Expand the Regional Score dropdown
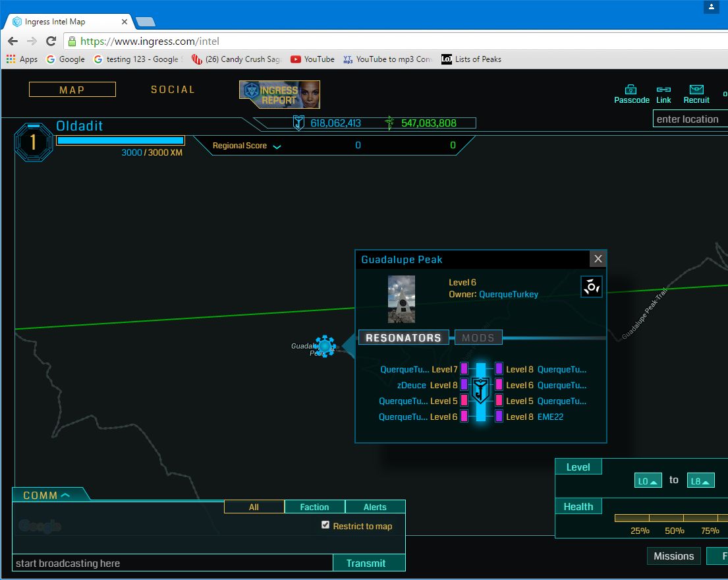 click(x=277, y=146)
